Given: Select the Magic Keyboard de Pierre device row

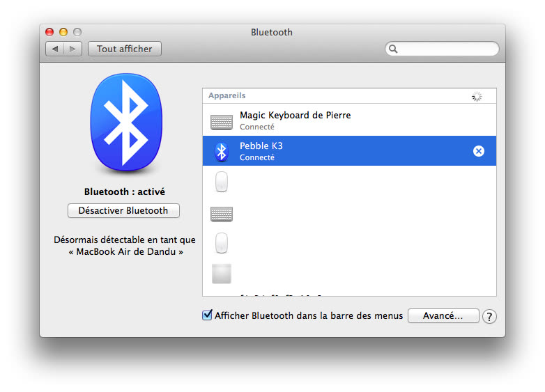Looking at the screenshot, I should [348, 120].
